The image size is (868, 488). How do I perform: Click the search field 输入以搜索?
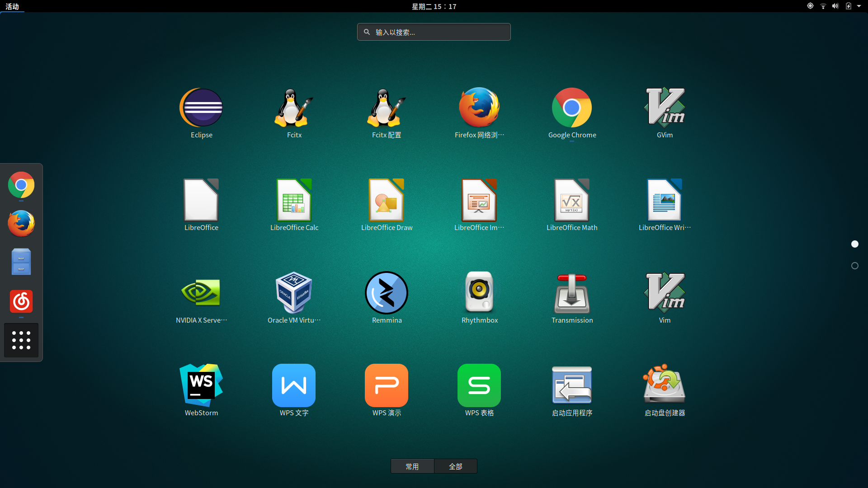[x=434, y=32]
